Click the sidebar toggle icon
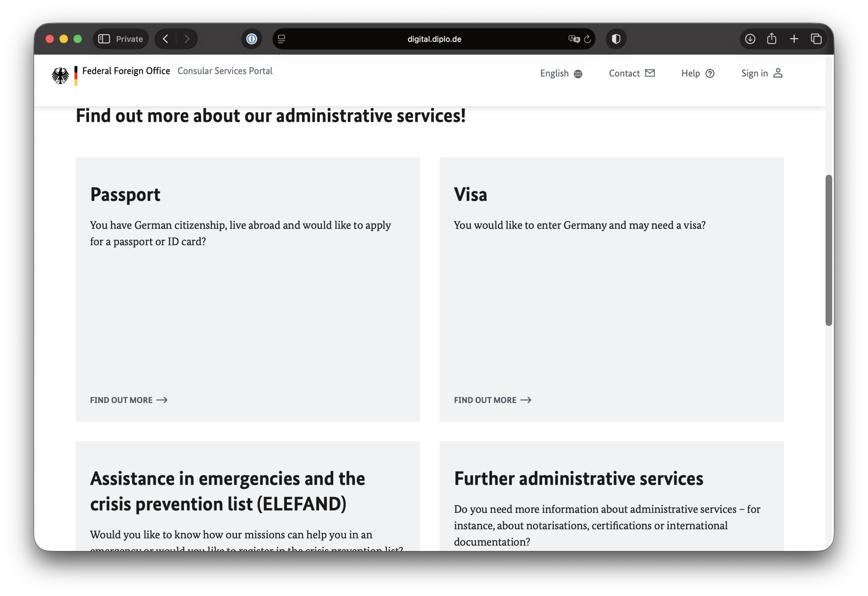This screenshot has width=868, height=596. pyautogui.click(x=104, y=39)
